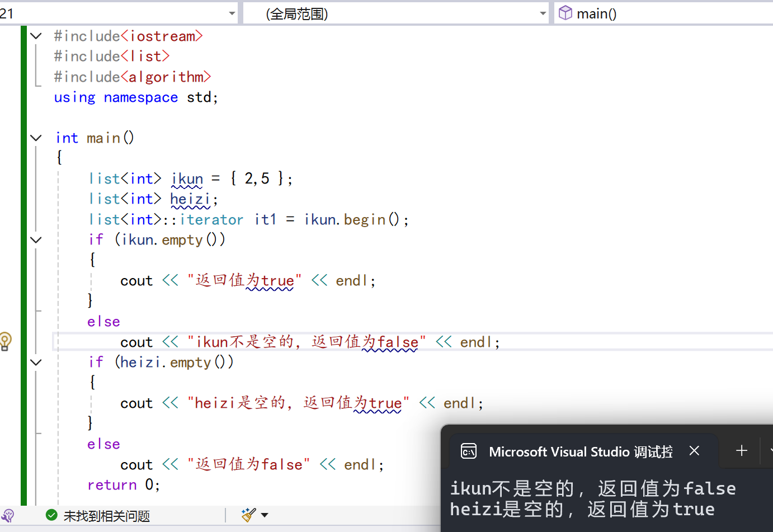This screenshot has height=532, width=773.
Task: Click the string "返回值为true" in first cout
Action: (x=244, y=281)
